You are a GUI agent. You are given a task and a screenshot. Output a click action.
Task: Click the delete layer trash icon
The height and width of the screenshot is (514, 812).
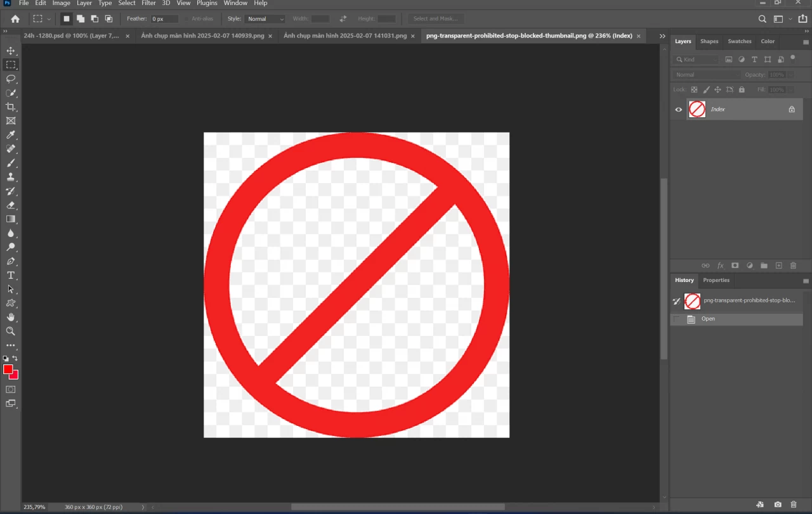(x=793, y=266)
